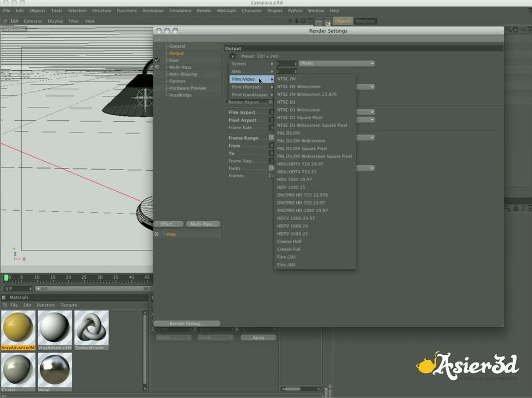Switch to the Structure tab
Viewport: 532px width, 398px height.
point(365,21)
